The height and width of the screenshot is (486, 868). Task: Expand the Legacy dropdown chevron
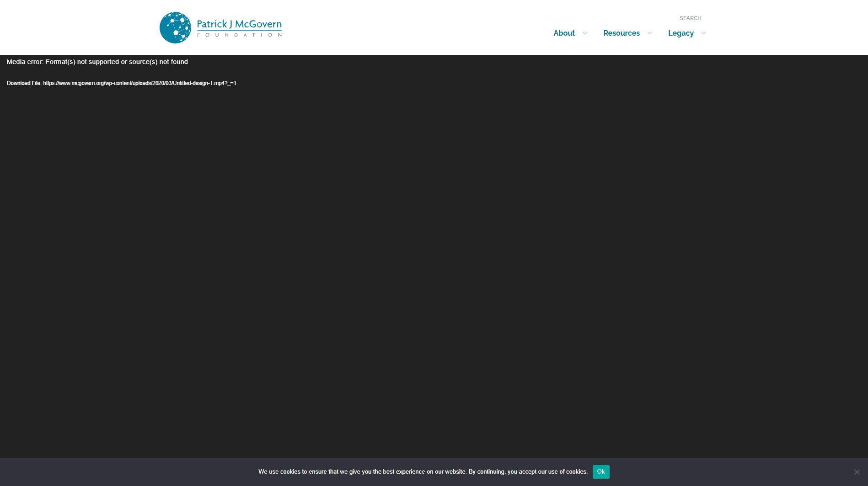(x=702, y=33)
